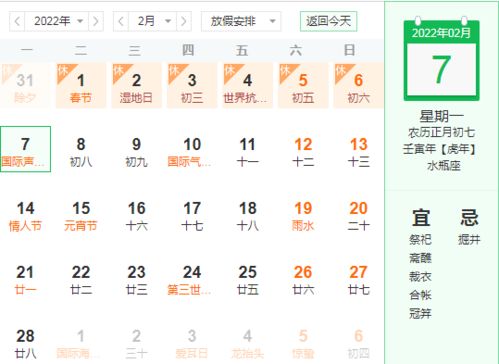
Task: Go to previous month arrow
Action: click(121, 22)
